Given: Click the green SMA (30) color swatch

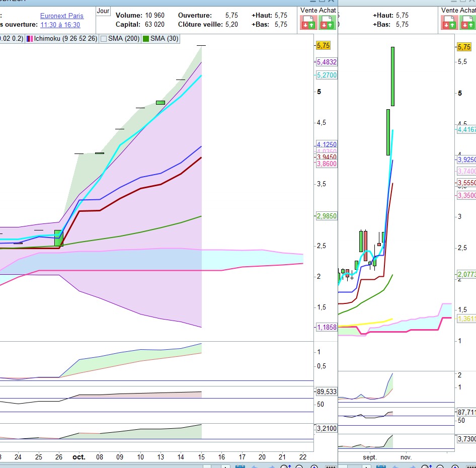Looking at the screenshot, I should 145,39.
